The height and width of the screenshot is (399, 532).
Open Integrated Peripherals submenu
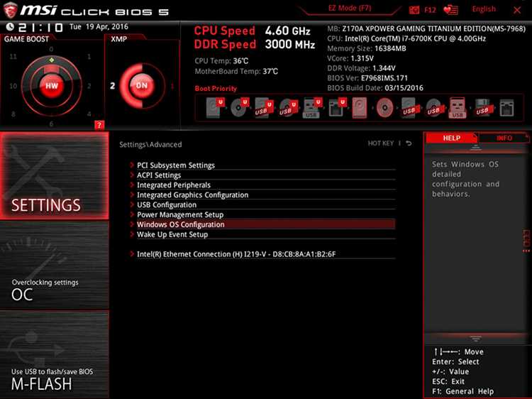pyautogui.click(x=262, y=185)
